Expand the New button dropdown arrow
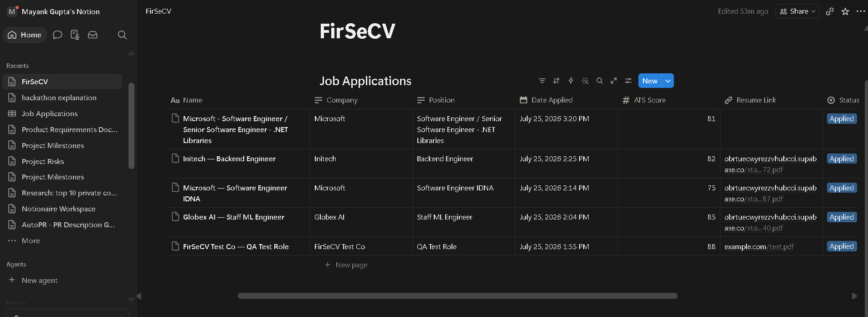868x317 pixels. tap(668, 81)
